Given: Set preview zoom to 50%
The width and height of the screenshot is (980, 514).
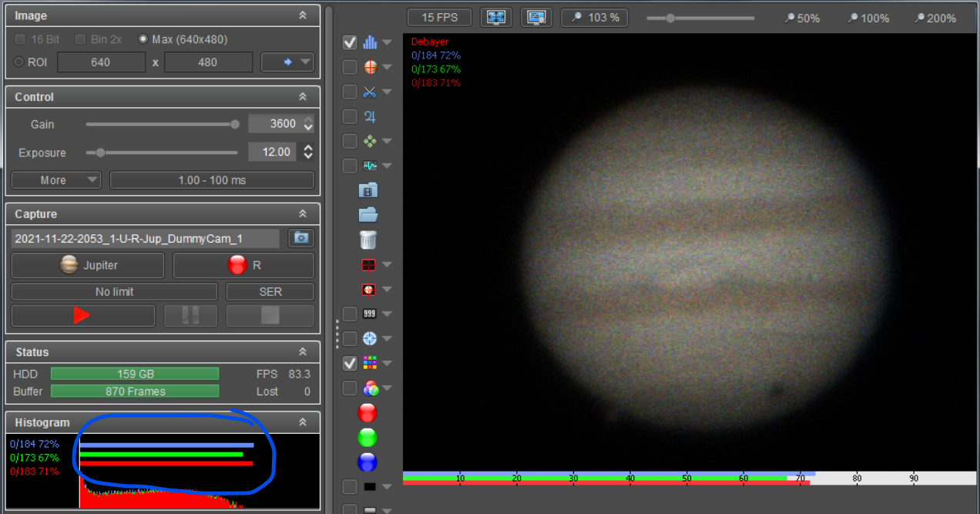Looking at the screenshot, I should [802, 18].
